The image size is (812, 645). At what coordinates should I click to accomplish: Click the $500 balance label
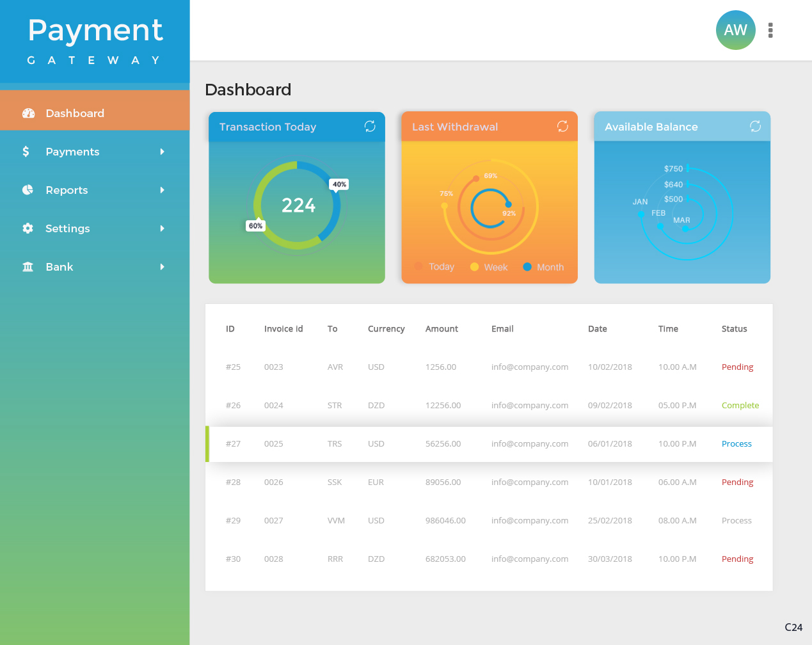pos(673,199)
